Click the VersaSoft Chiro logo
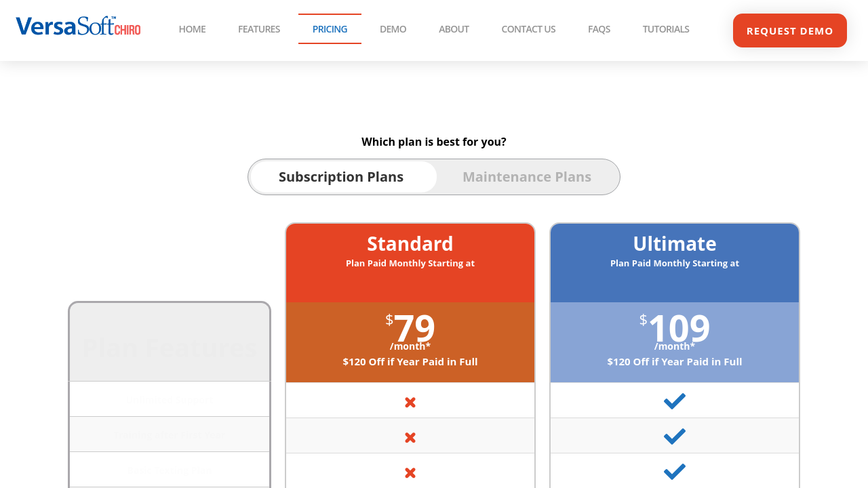 coord(78,26)
